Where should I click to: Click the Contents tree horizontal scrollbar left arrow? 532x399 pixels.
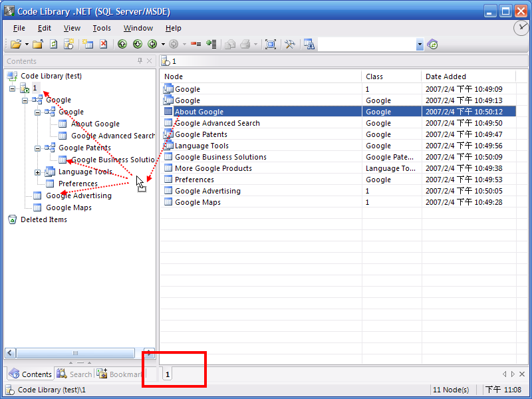[10, 353]
